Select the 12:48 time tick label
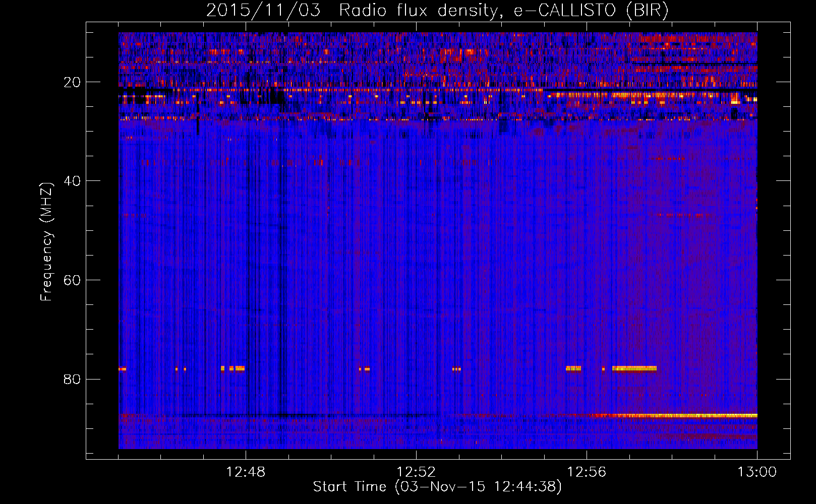 pos(246,472)
